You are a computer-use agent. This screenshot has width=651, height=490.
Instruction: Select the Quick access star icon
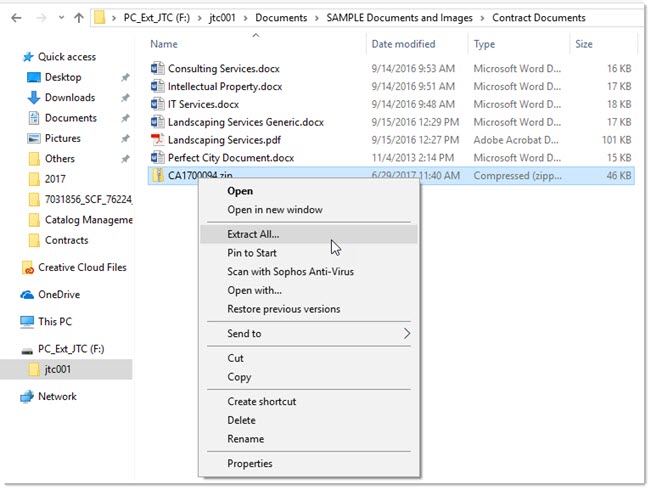(x=28, y=57)
